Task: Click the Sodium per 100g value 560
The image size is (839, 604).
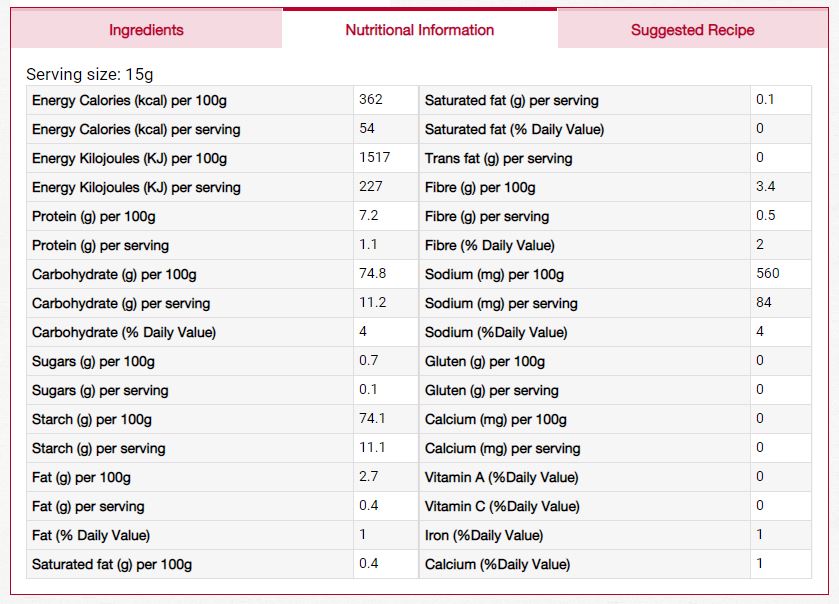Action: coord(768,273)
